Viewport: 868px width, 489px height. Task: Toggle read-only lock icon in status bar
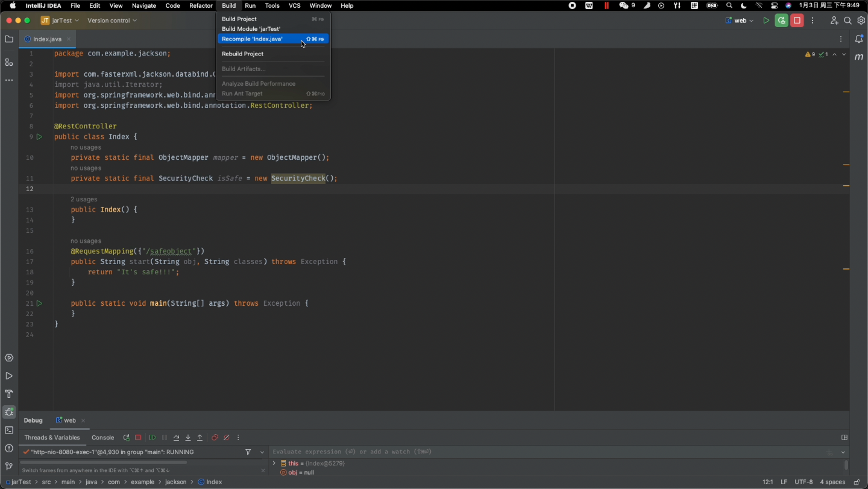click(857, 482)
